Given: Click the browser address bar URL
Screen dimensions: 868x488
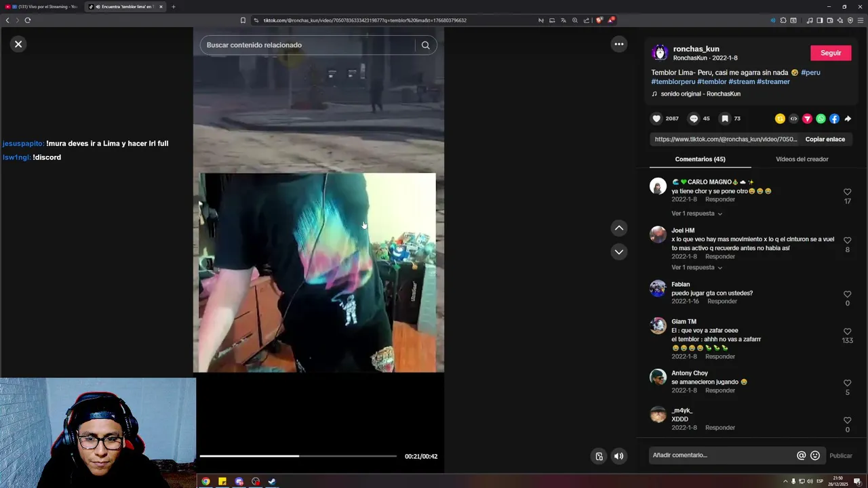Looking at the screenshot, I should coord(365,20).
